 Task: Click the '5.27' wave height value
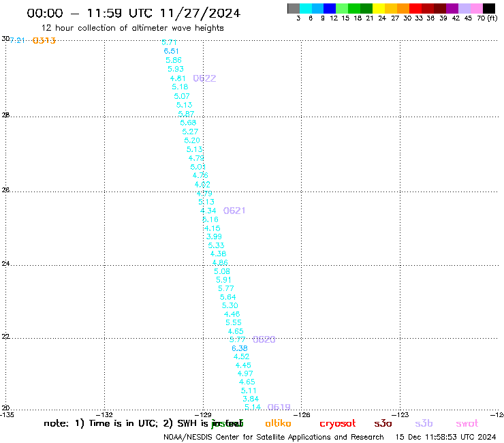click(190, 132)
